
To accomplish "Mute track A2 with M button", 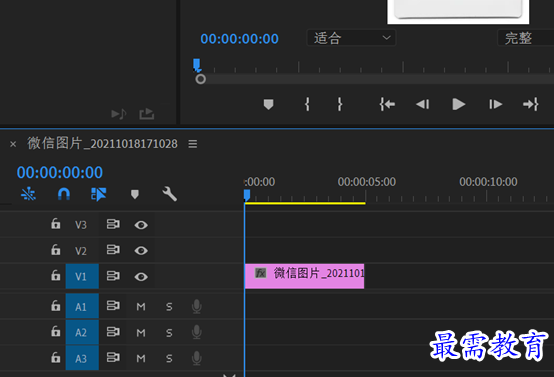I will point(141,332).
